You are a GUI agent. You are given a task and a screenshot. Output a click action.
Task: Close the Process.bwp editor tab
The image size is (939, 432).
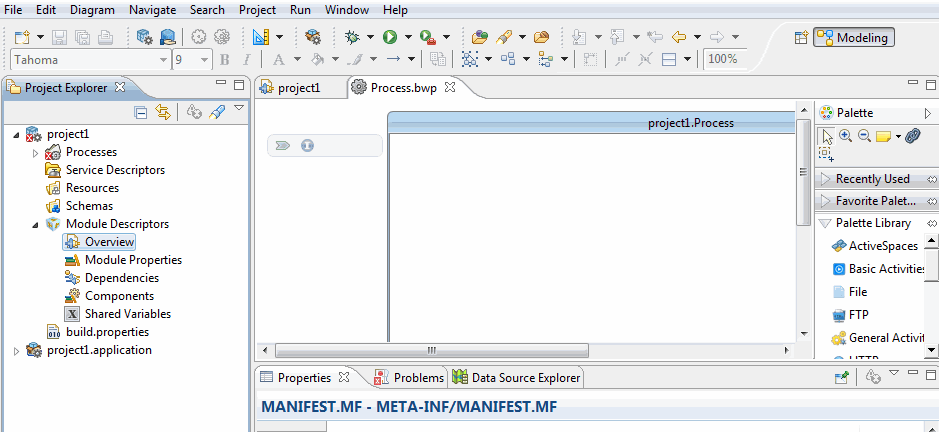pos(450,87)
